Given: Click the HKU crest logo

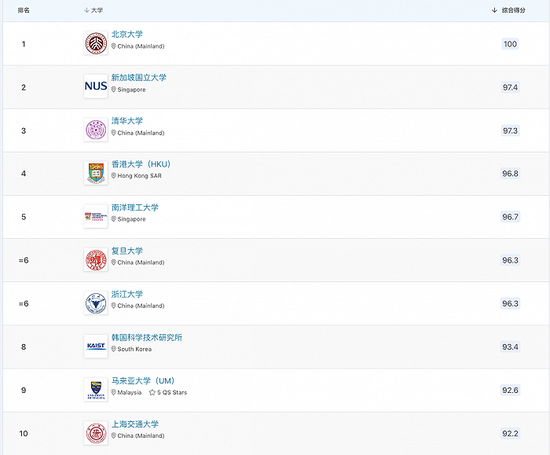Looking at the screenshot, I should [x=96, y=173].
